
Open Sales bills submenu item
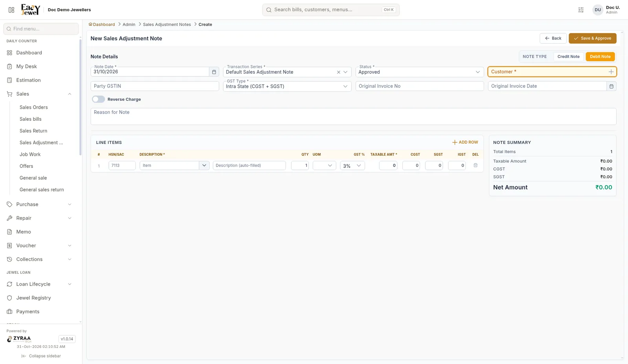[31, 119]
